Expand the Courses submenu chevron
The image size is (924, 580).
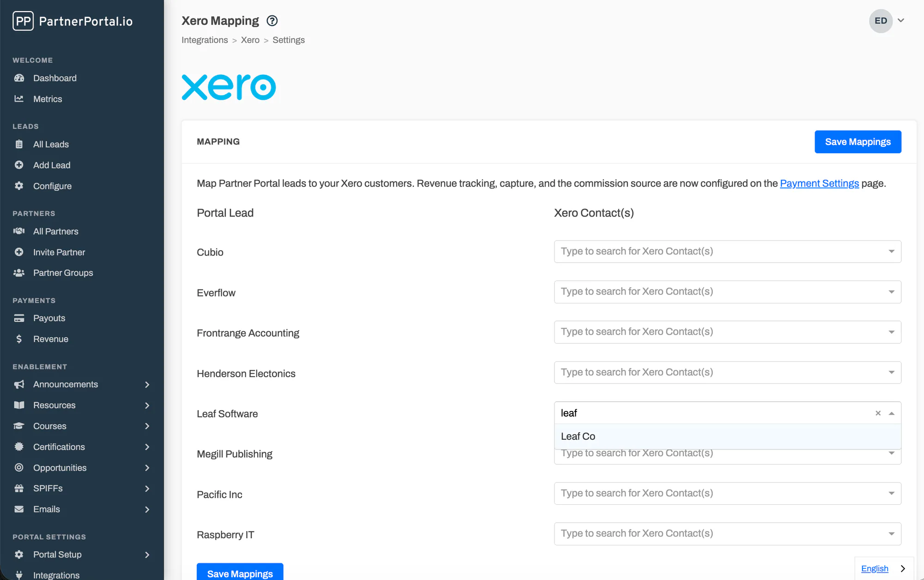(x=147, y=426)
